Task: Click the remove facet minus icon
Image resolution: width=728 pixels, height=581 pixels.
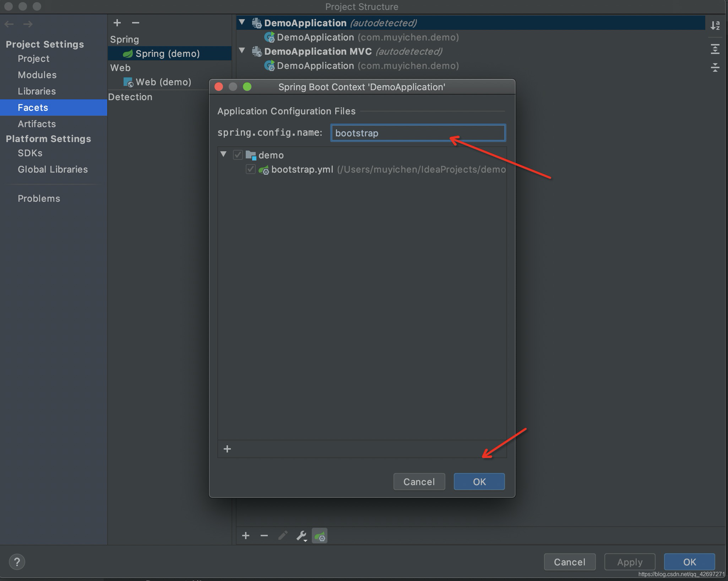Action: click(135, 23)
